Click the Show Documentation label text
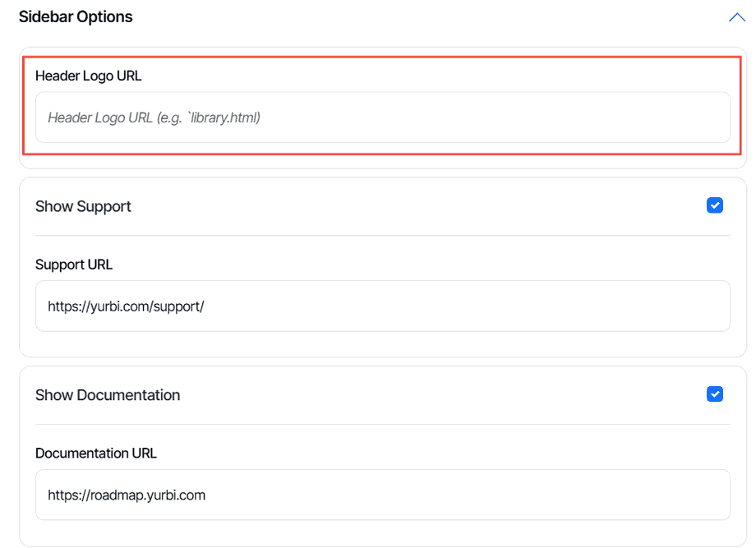Image resolution: width=756 pixels, height=548 pixels. click(x=108, y=395)
